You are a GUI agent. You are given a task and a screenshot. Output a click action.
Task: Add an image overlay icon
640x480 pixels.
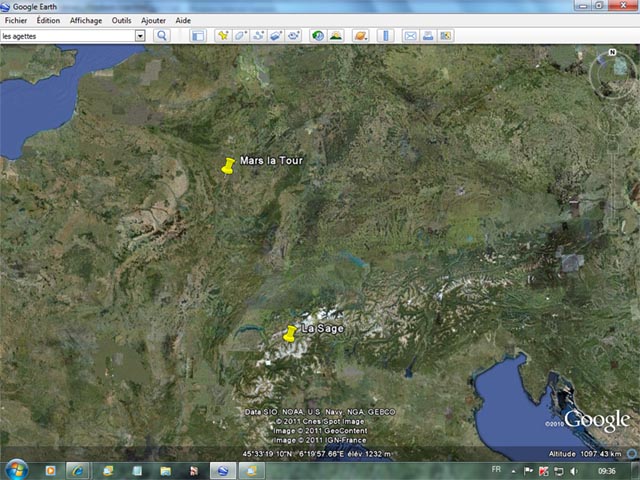tap(276, 36)
